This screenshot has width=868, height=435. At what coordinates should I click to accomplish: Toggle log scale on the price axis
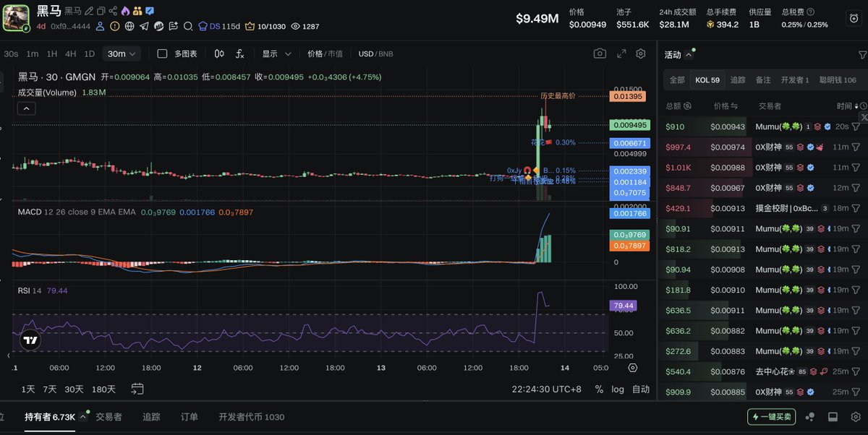click(618, 389)
